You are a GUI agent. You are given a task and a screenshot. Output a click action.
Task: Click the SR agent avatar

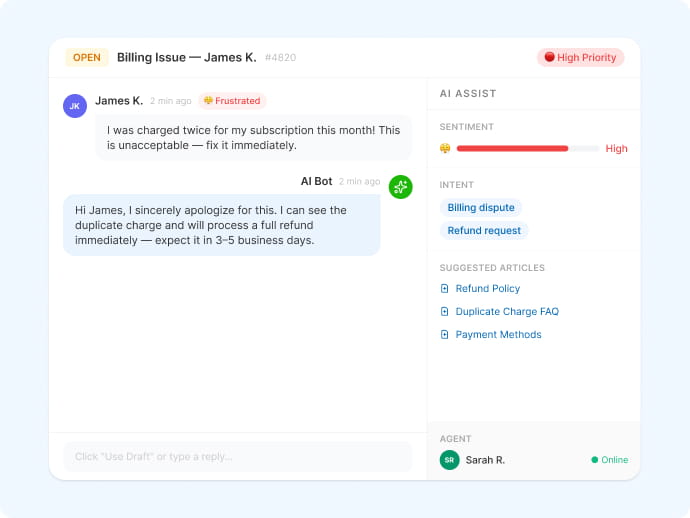click(x=449, y=460)
